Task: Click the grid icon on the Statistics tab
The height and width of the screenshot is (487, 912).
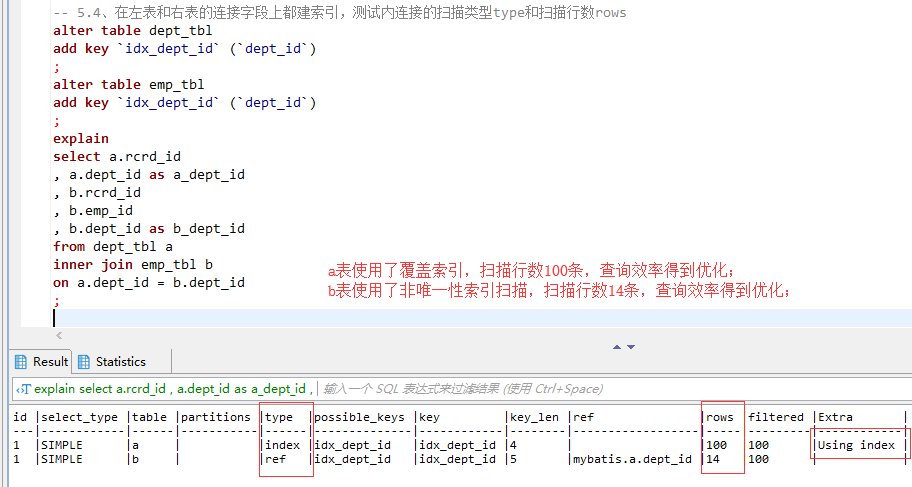Action: click(84, 362)
